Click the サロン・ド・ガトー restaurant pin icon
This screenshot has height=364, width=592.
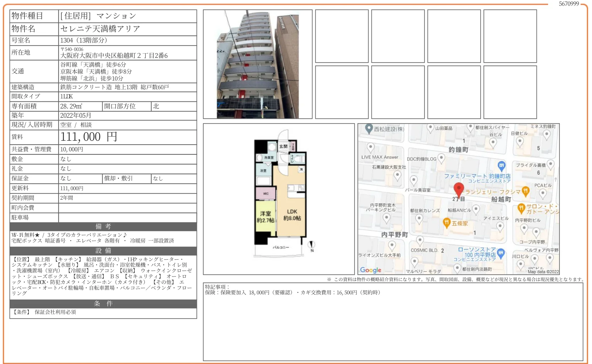pyautogui.click(x=521, y=208)
